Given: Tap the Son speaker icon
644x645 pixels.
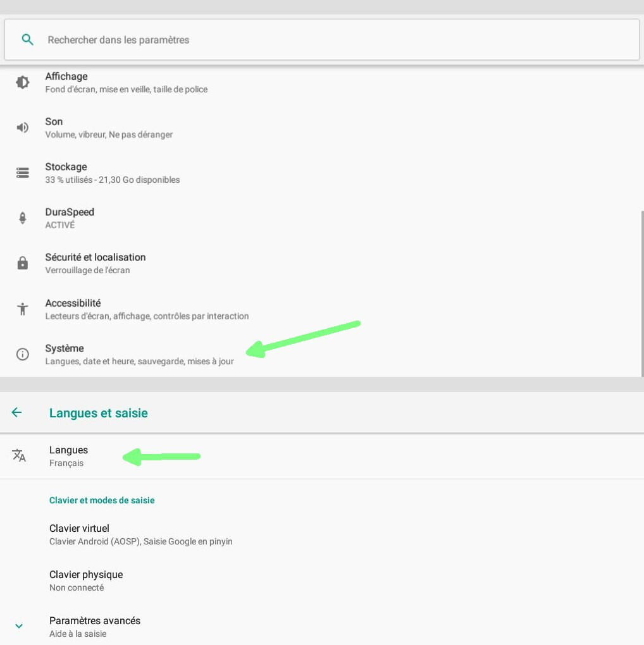Looking at the screenshot, I should point(23,128).
